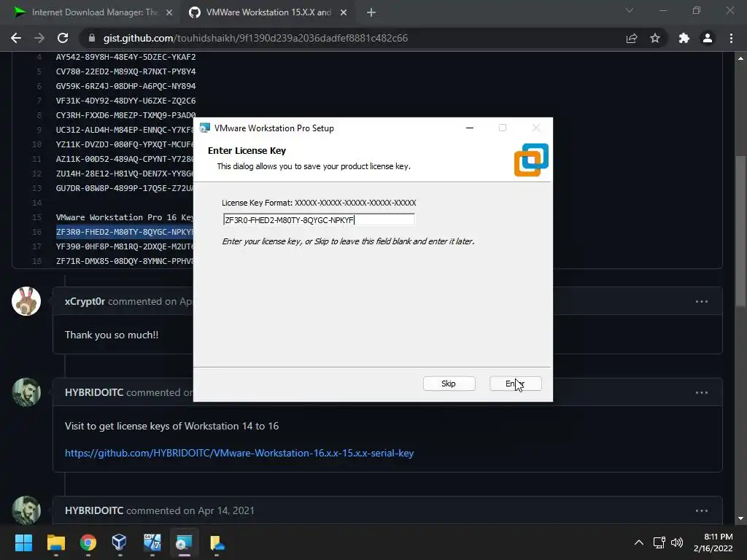Open volume speaker tray icon
Image resolution: width=747 pixels, height=560 pixels.
(677, 542)
